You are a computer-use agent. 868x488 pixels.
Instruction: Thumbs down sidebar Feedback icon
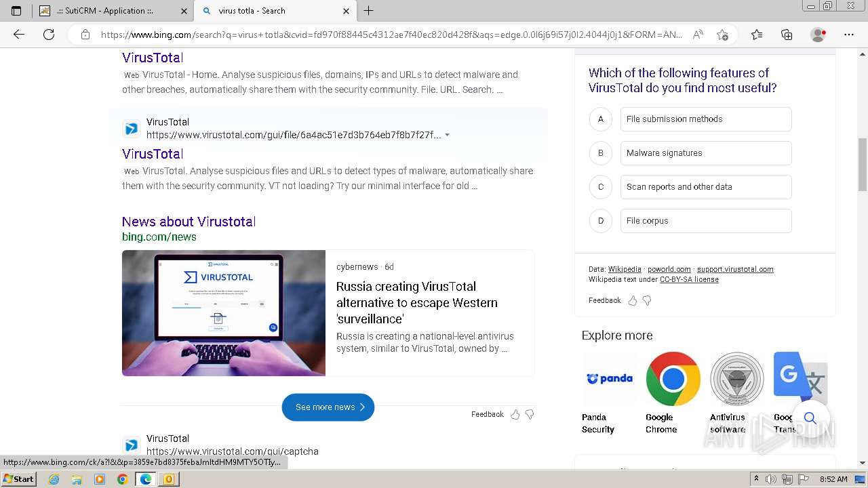647,300
